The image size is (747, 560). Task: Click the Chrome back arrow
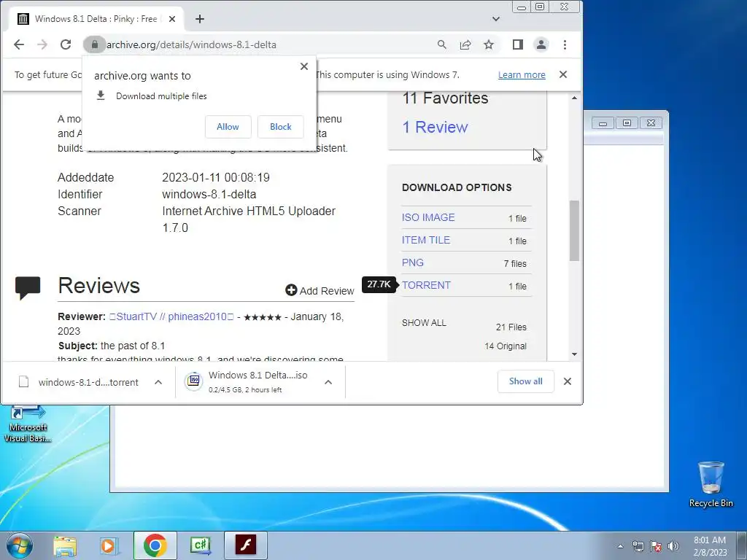coord(18,44)
